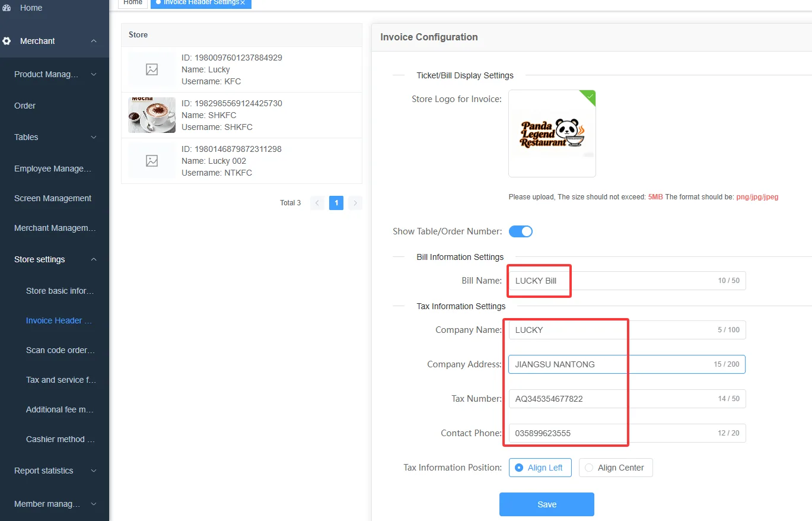Viewport: 812px width, 521px height.
Task: Expand the Member management submenu
Action: [x=94, y=504]
